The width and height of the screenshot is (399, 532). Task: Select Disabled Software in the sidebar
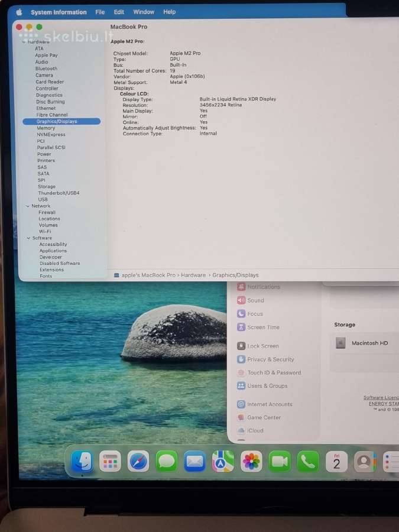60,263
